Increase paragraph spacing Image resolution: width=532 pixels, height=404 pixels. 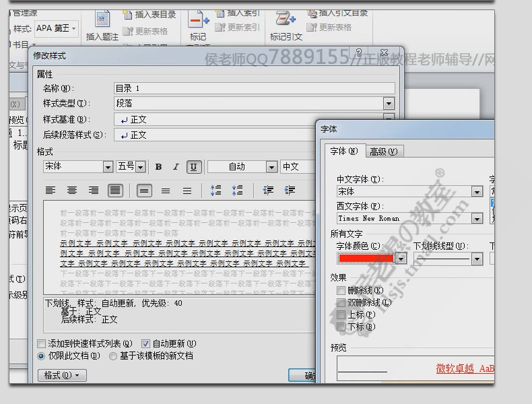215,191
